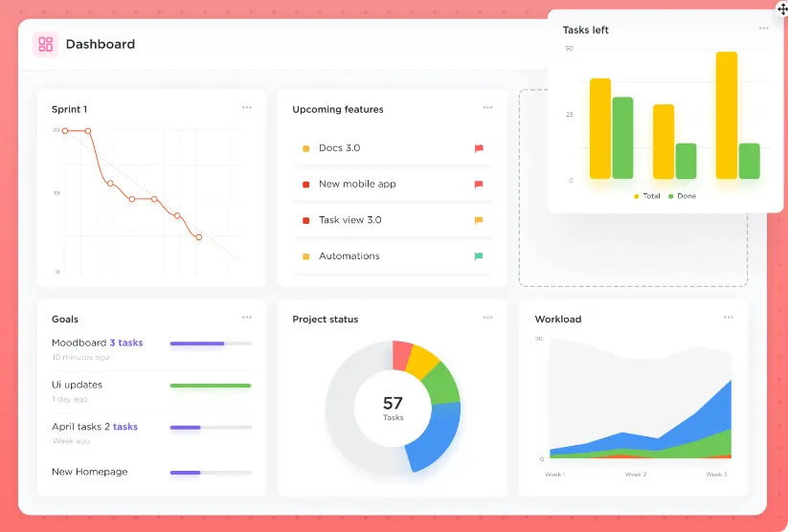Click the last data point on Sprint 1 line
Screen dimensions: 788x532
(199, 237)
